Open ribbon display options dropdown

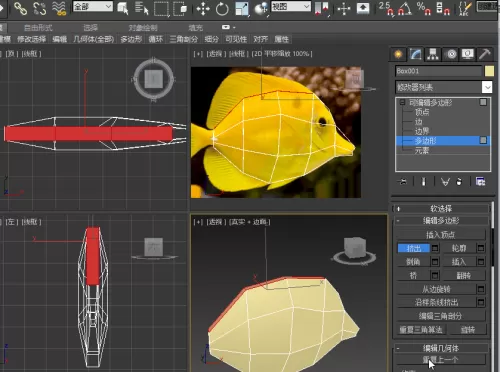click(228, 27)
